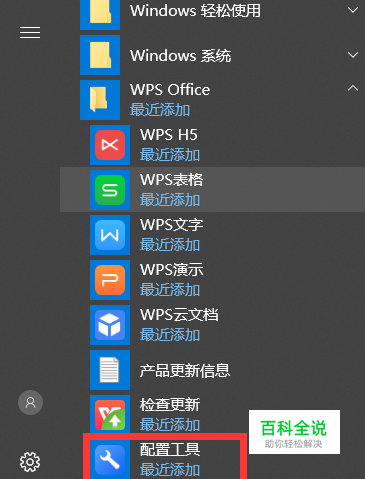Click the WPS H5 red icon
Viewport: 365px width, 479px height.
(x=110, y=145)
